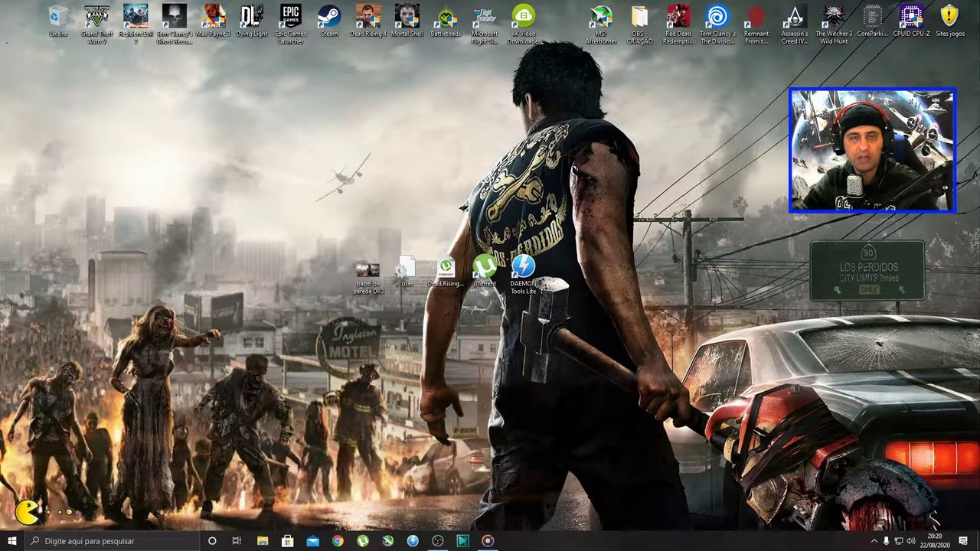Screen dimensions: 980x551
Task: Select the OBS - CRIAÇÃO folder
Action: (639, 24)
